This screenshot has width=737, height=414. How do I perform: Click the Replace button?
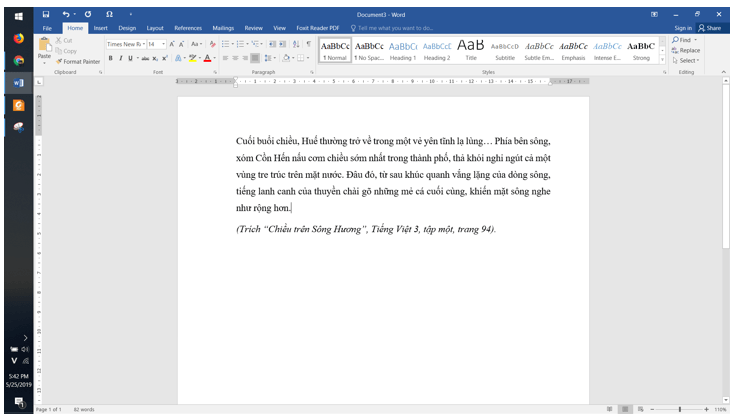[x=688, y=50]
